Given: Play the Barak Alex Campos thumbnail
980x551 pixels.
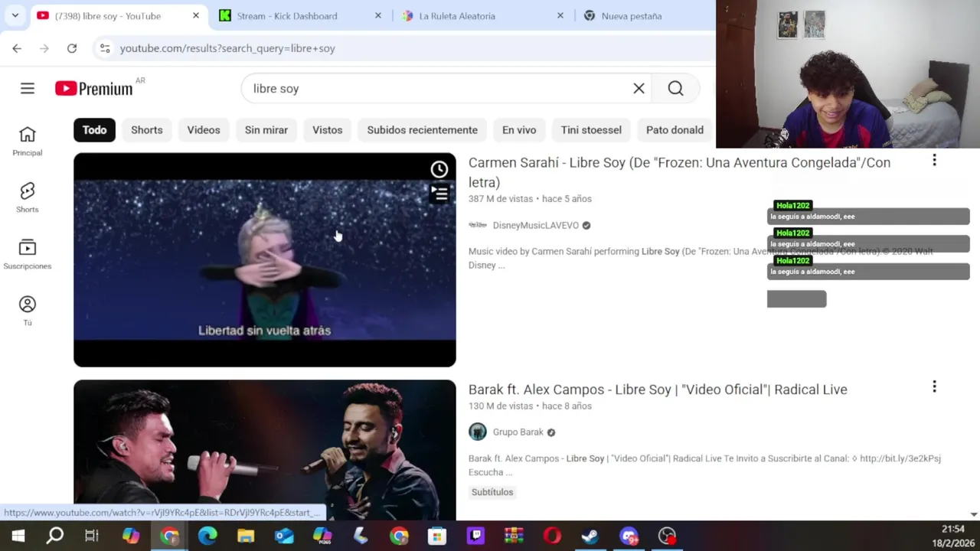Looking at the screenshot, I should click(x=265, y=450).
